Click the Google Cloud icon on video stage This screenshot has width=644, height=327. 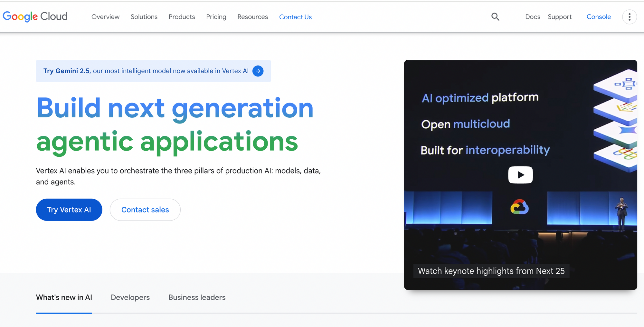519,207
